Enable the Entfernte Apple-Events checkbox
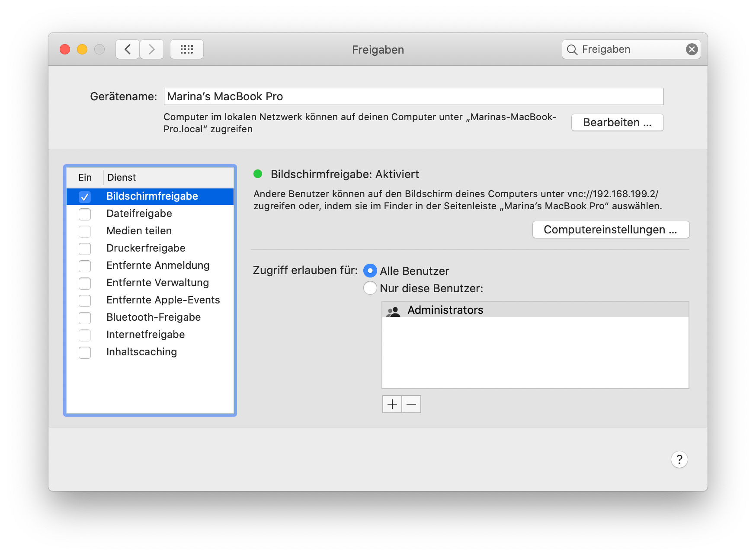This screenshot has width=756, height=555. point(85,300)
